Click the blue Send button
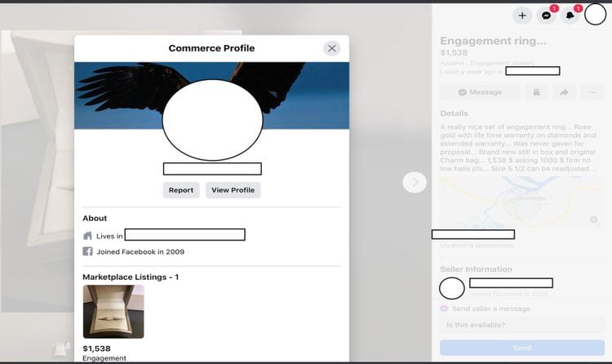 click(522, 348)
